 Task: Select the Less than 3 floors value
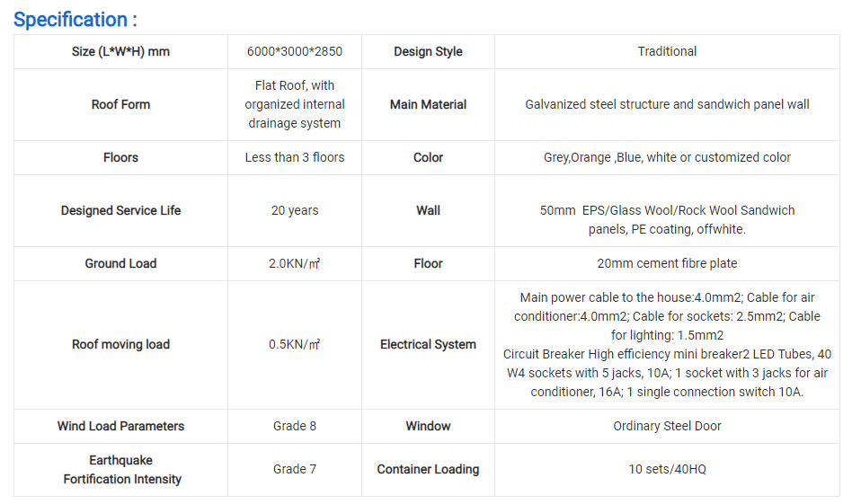pos(295,158)
